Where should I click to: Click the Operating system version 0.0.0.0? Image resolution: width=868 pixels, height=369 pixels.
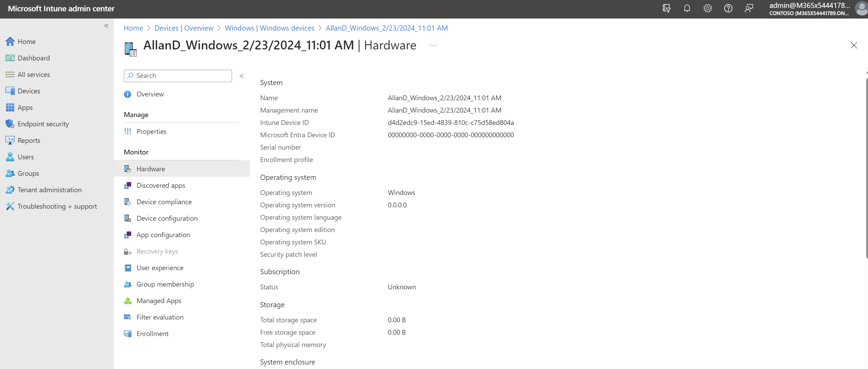(397, 205)
